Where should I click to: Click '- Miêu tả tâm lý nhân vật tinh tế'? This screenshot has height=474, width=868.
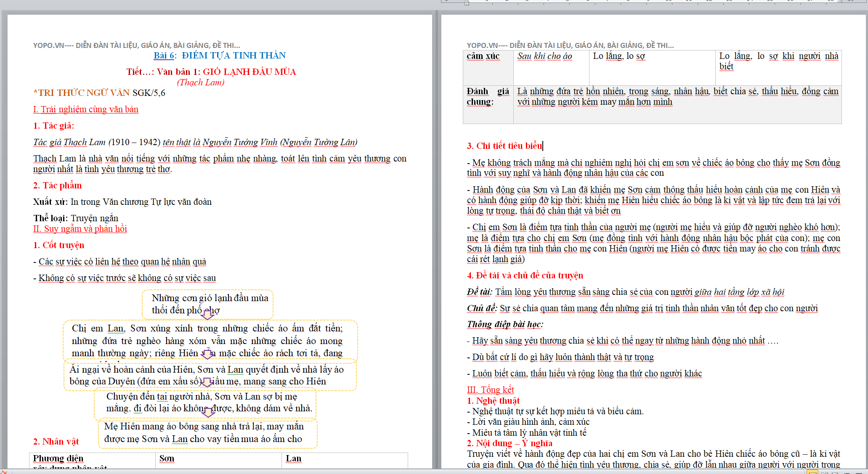tap(527, 433)
